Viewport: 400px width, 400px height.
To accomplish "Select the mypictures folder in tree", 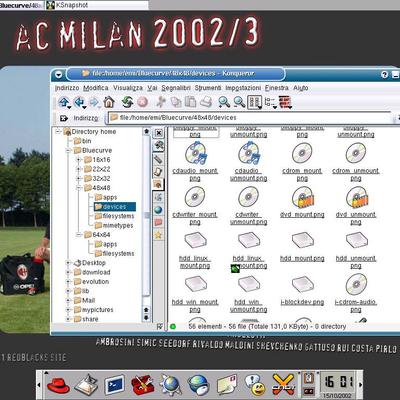I will (93, 310).
